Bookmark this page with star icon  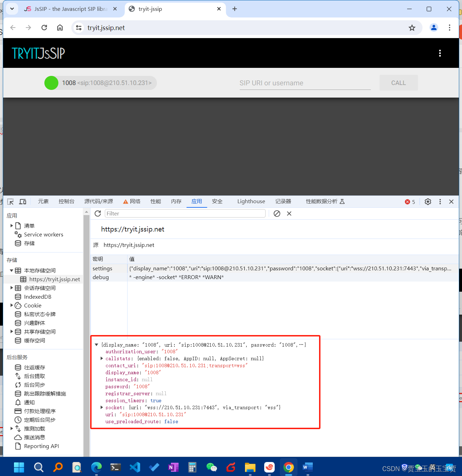(412, 28)
